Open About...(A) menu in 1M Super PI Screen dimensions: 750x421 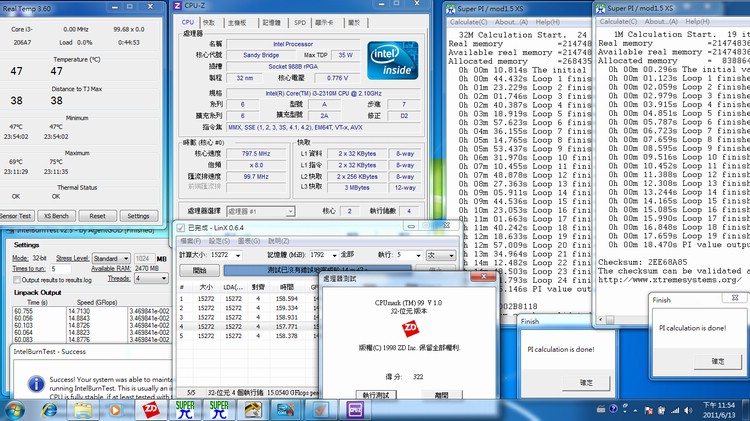pos(661,22)
